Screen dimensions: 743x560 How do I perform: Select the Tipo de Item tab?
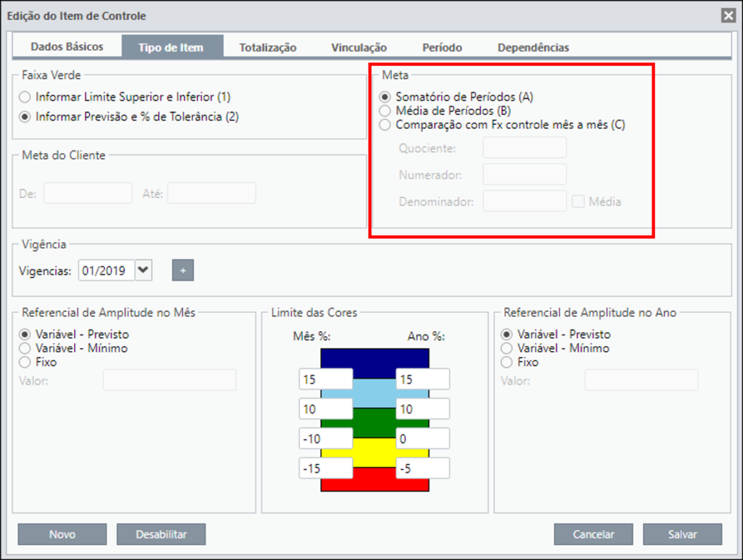click(171, 47)
